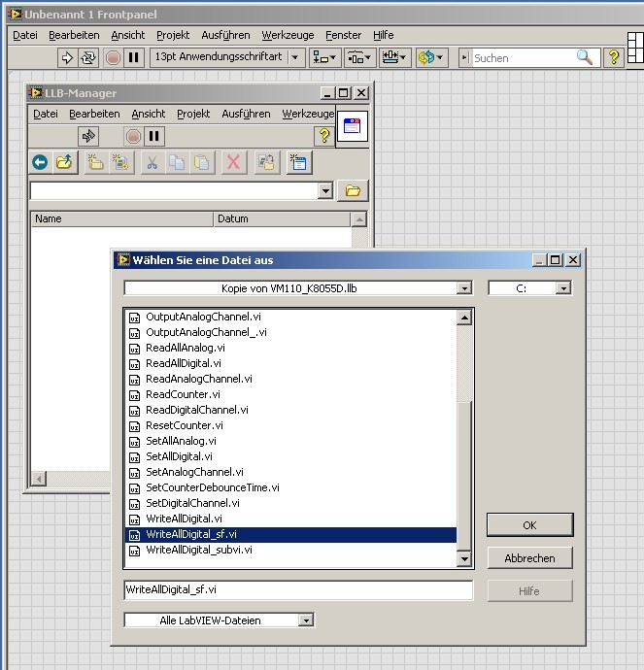The height and width of the screenshot is (670, 644).
Task: Open the Ansicht menu in LLB-Manager
Action: (149, 114)
